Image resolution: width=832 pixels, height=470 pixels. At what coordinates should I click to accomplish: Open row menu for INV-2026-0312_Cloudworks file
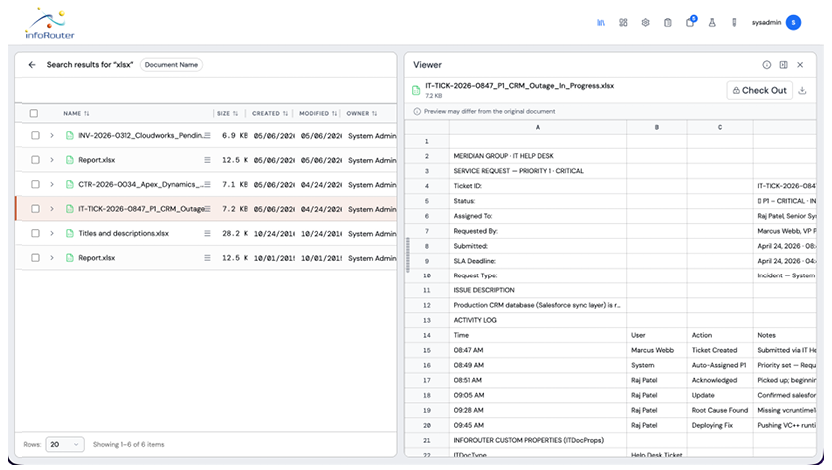pyautogui.click(x=207, y=135)
